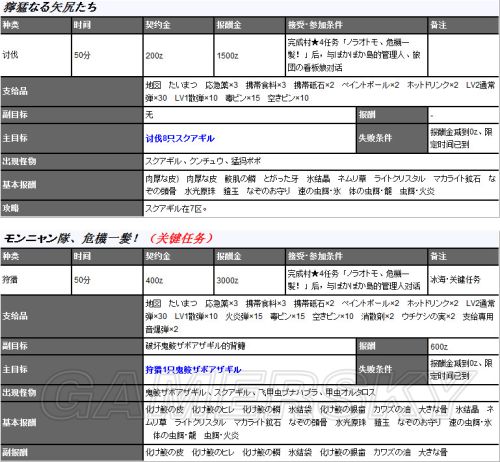Select the 3000z reward cell
Image resolution: width=500 pixels, height=462 pixels.
(249, 280)
